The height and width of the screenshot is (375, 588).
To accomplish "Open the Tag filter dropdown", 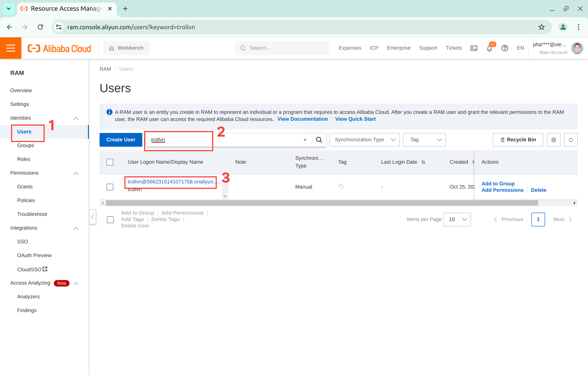I will pos(424,140).
